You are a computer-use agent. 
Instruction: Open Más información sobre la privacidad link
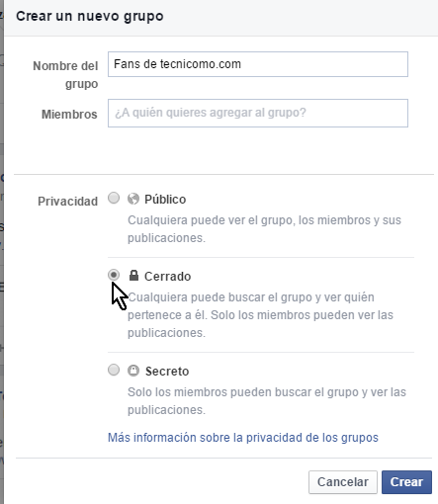pyautogui.click(x=243, y=438)
